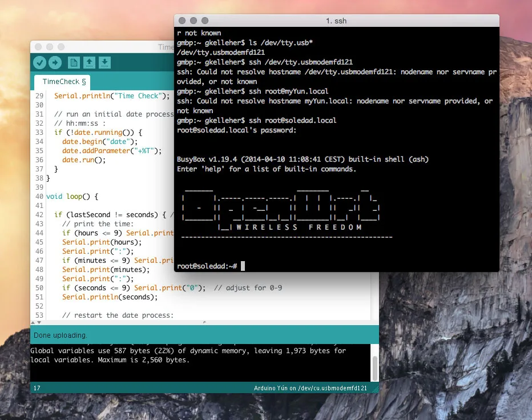The height and width of the screenshot is (420, 532).
Task: Save the sketch using the downward-arrow toolbar icon
Action: [x=104, y=63]
